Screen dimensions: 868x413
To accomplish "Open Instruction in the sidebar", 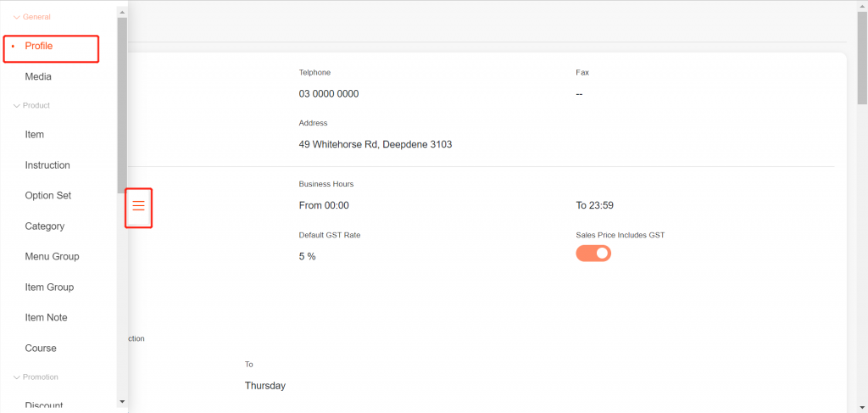I will point(47,165).
